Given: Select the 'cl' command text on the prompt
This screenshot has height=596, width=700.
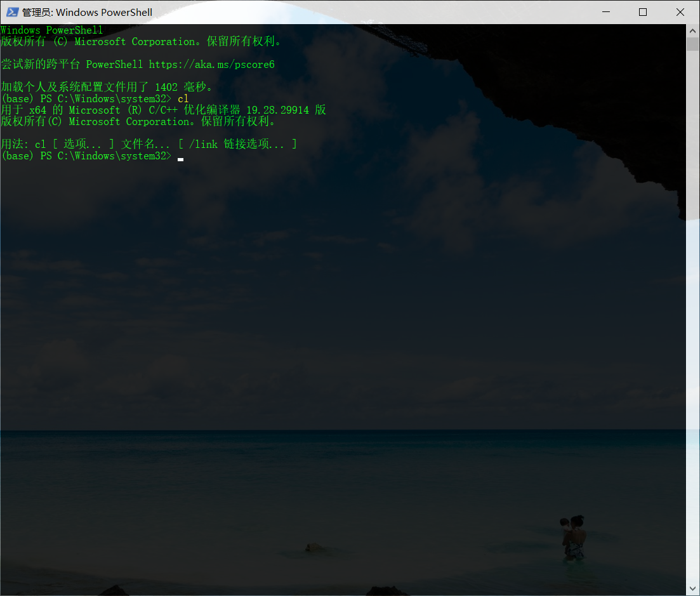Looking at the screenshot, I should click(x=183, y=98).
